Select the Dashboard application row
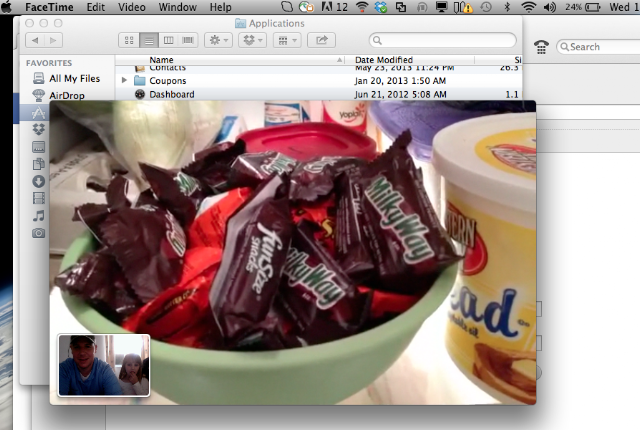The height and width of the screenshot is (430, 640). [x=318, y=94]
